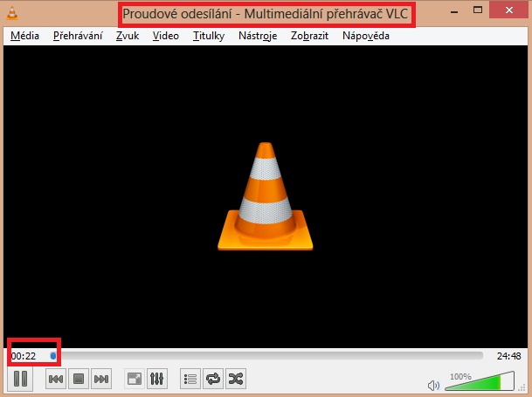
Task: Mute audio via the speaker icon
Action: coord(433,386)
